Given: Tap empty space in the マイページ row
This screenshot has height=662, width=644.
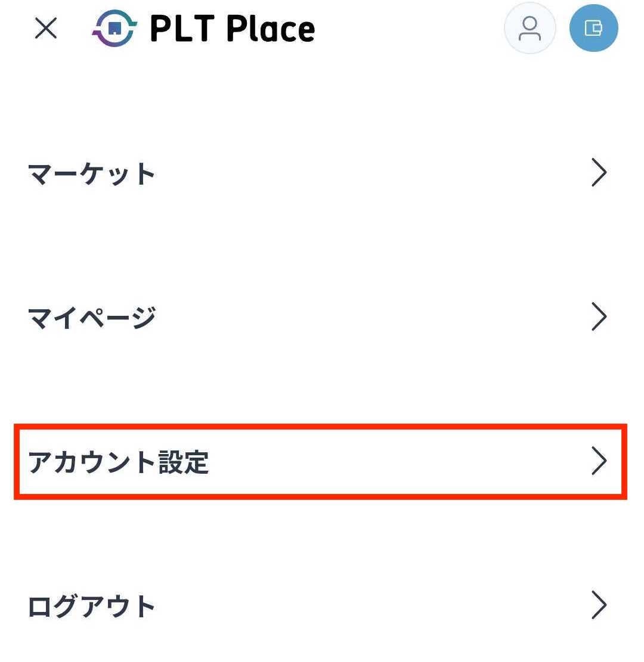Looking at the screenshot, I should (x=370, y=317).
